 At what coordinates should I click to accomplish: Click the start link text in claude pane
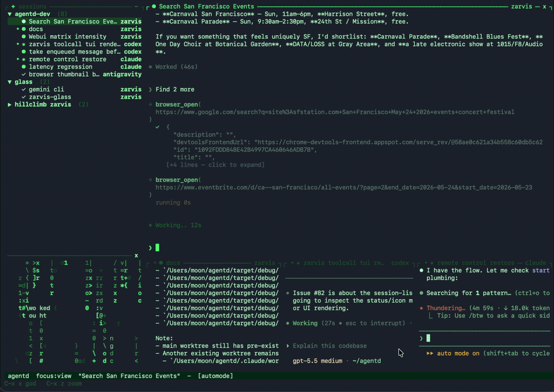[x=541, y=270]
